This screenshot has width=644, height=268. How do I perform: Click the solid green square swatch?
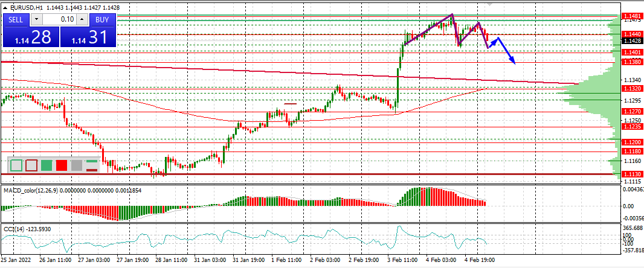(x=47, y=165)
